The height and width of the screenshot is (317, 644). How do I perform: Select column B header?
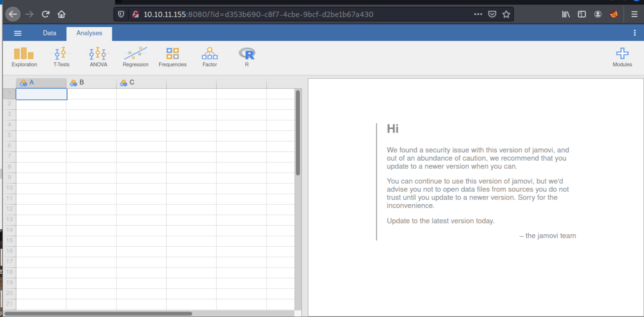(x=91, y=83)
